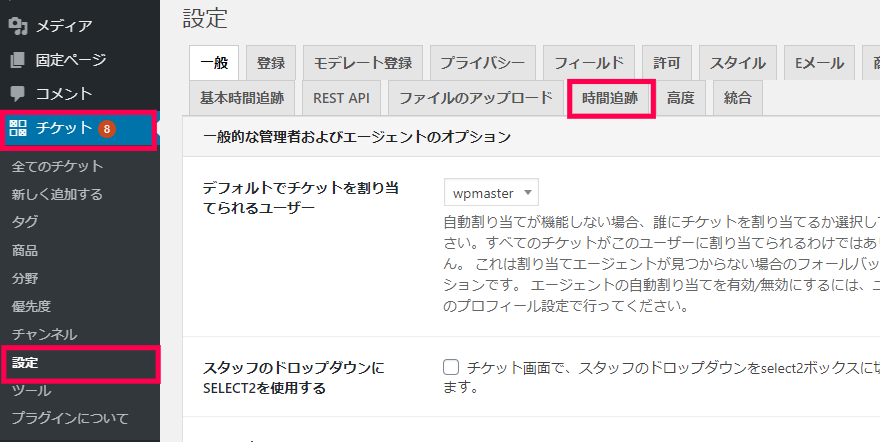Click the Media menu icon
Image resolution: width=880 pixels, height=442 pixels.
coord(18,26)
